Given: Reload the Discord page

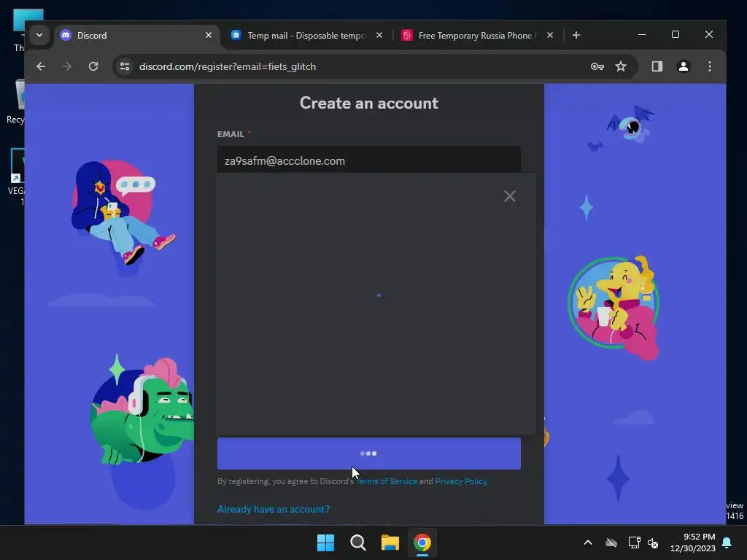Looking at the screenshot, I should pos(93,66).
